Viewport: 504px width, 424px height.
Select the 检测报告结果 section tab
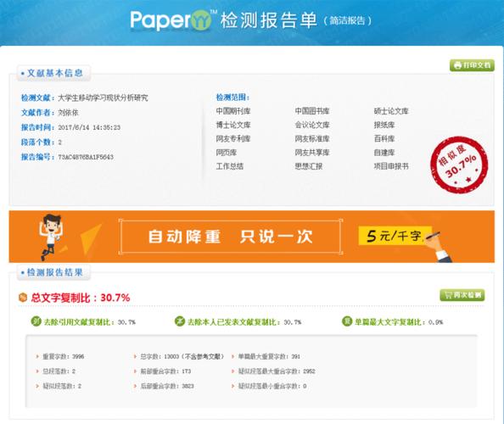coord(53,273)
